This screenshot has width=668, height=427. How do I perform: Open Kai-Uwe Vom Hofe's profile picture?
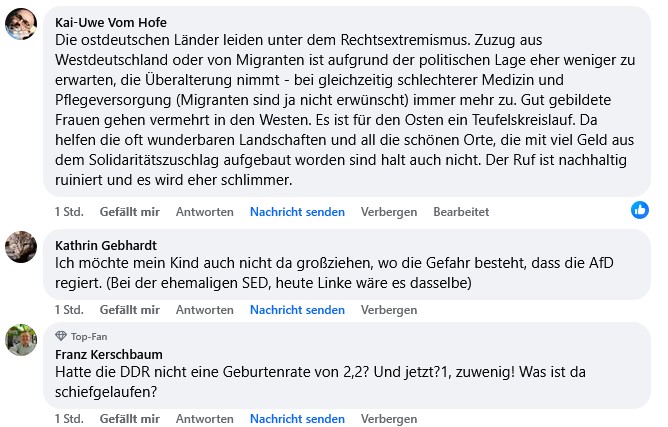21,24
